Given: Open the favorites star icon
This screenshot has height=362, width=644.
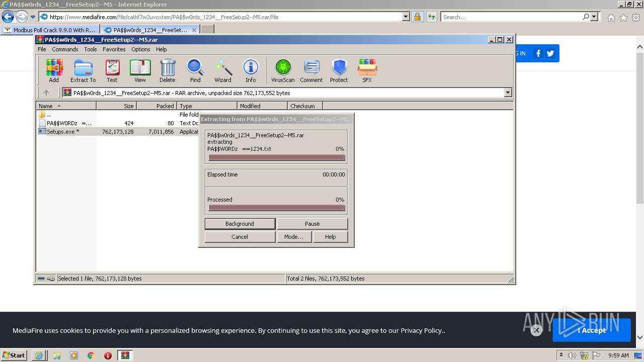Looking at the screenshot, I should (623, 18).
